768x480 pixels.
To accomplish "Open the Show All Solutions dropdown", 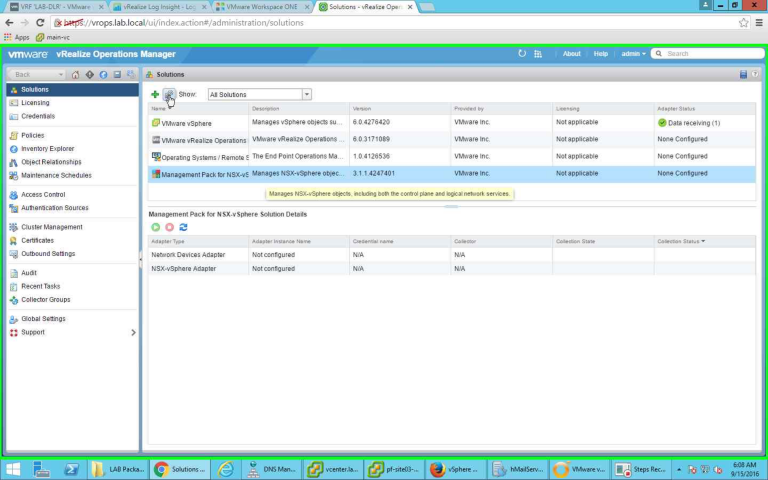I will click(x=307, y=95).
